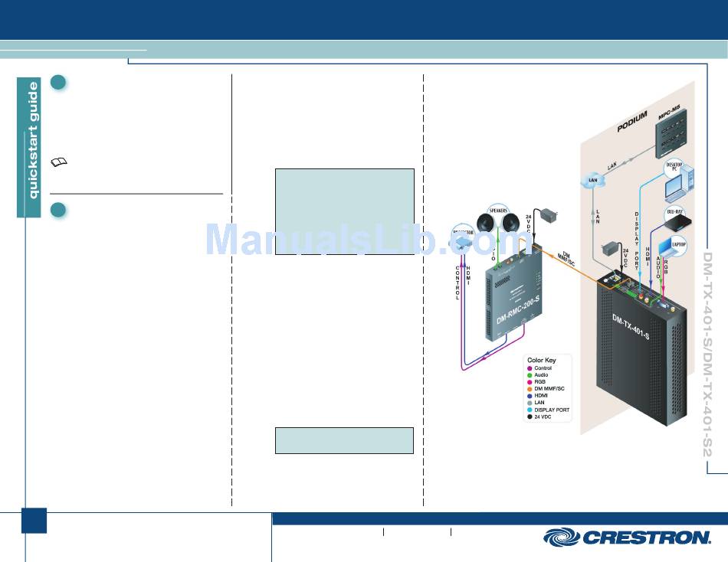Click the vertical DM-TX-401-S/DM-TX-401-S2 title
The height and width of the screenshot is (562, 728).
(x=707, y=354)
